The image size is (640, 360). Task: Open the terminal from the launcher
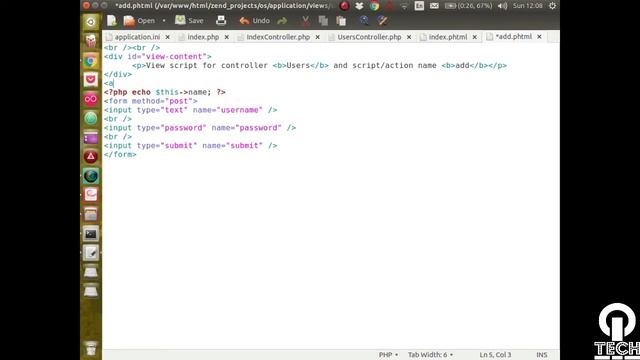[91, 234]
